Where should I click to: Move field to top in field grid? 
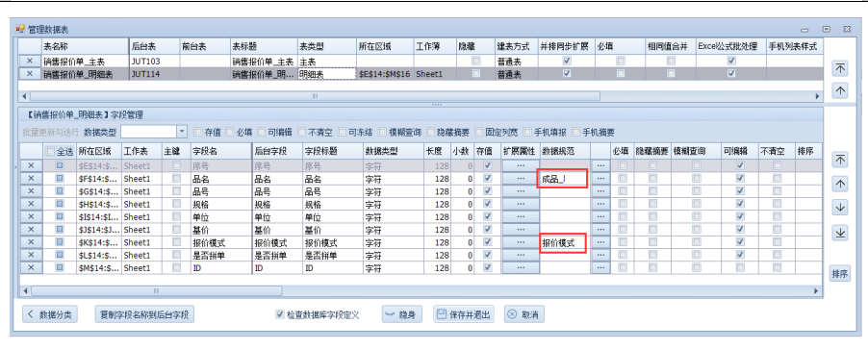840,160
